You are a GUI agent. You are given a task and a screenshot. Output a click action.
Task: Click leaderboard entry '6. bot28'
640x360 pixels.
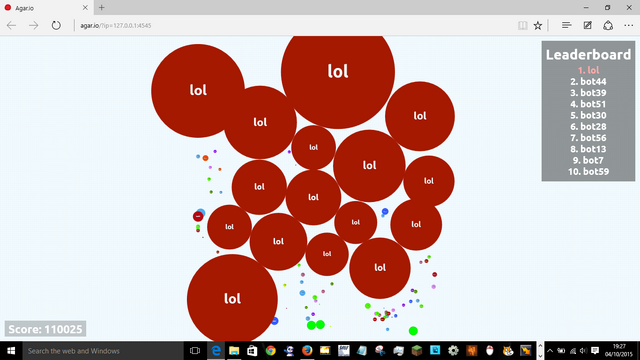(x=588, y=127)
